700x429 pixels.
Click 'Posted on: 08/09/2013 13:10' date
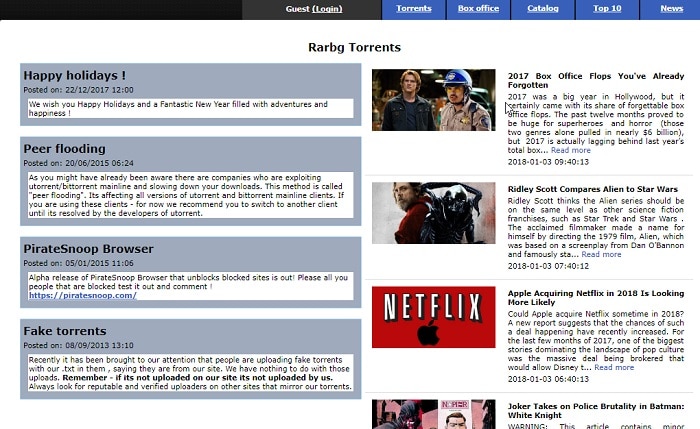pos(78,345)
